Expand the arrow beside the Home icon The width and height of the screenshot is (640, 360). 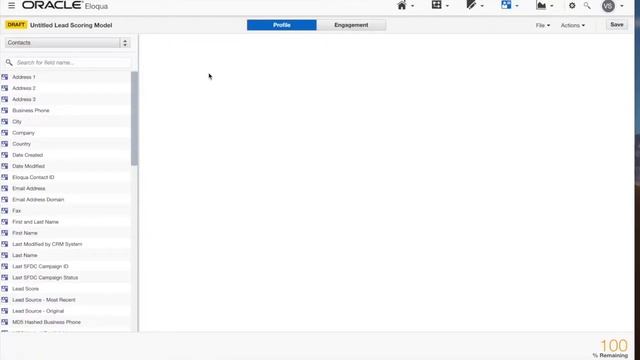(412, 6)
